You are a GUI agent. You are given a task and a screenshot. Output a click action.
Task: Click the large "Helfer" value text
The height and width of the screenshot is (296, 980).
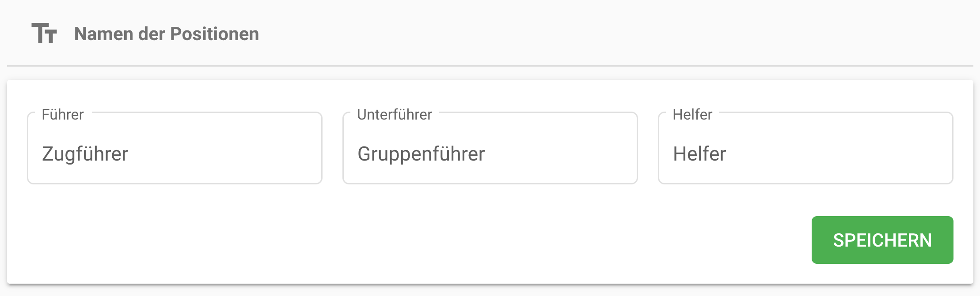(699, 154)
